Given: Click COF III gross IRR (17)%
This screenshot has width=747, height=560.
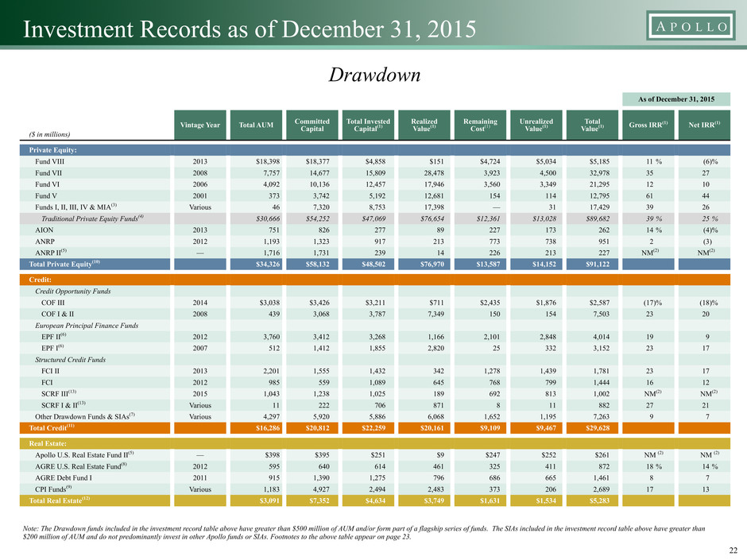Looking at the screenshot, I should pyautogui.click(x=652, y=303).
